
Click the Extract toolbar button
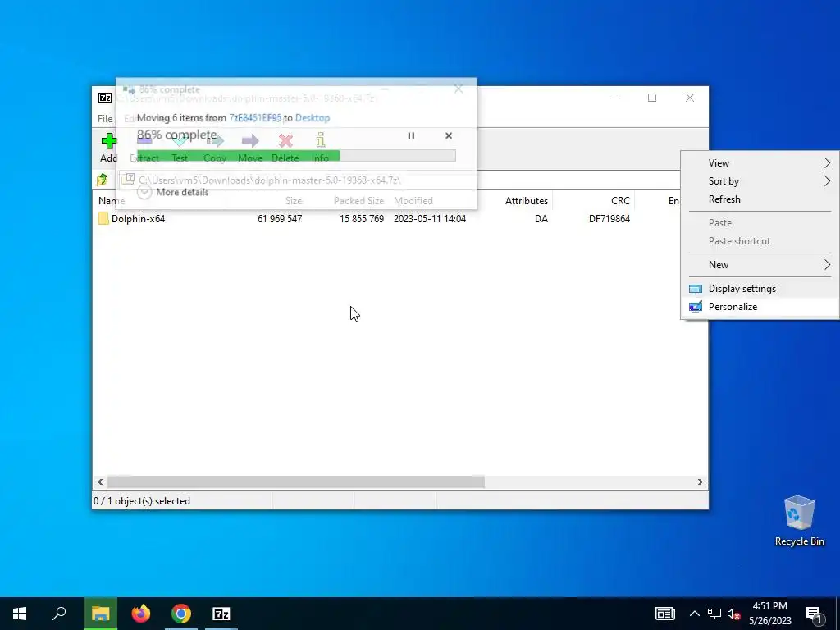pos(144,148)
